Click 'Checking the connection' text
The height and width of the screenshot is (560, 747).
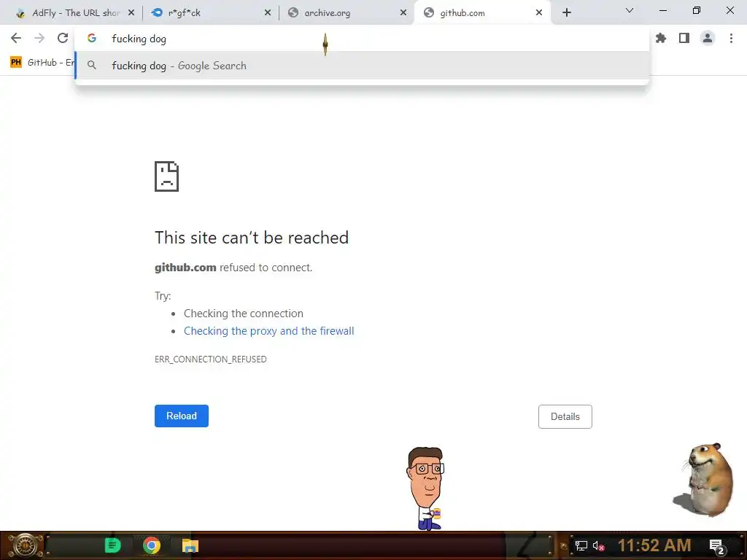[x=244, y=314]
